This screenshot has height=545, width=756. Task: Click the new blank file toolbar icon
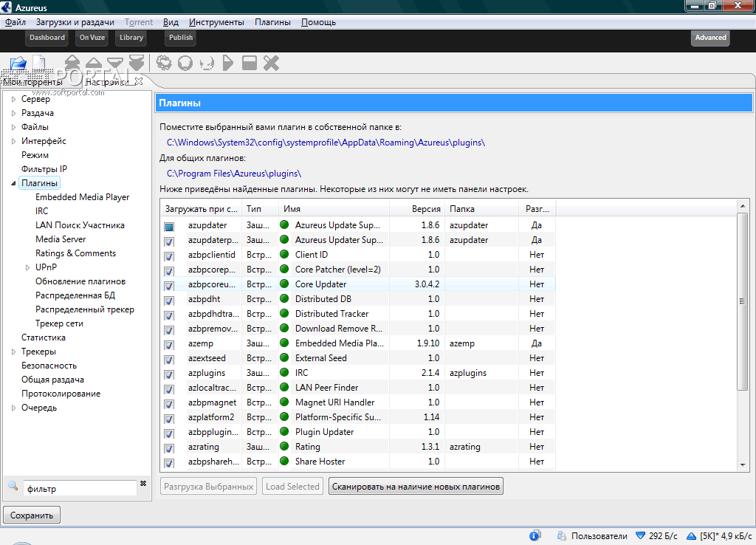click(39, 64)
